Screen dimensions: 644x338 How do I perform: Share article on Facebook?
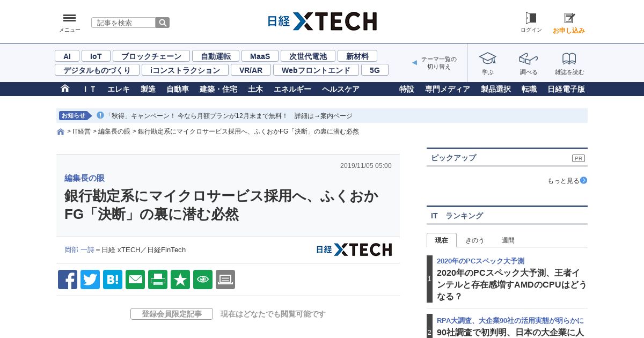tap(68, 280)
